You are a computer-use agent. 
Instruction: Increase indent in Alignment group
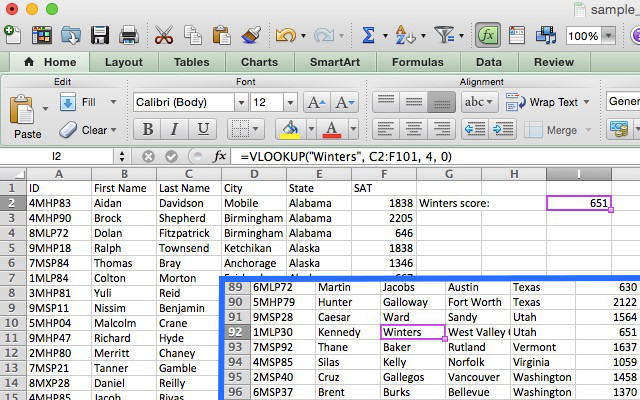pos(503,130)
